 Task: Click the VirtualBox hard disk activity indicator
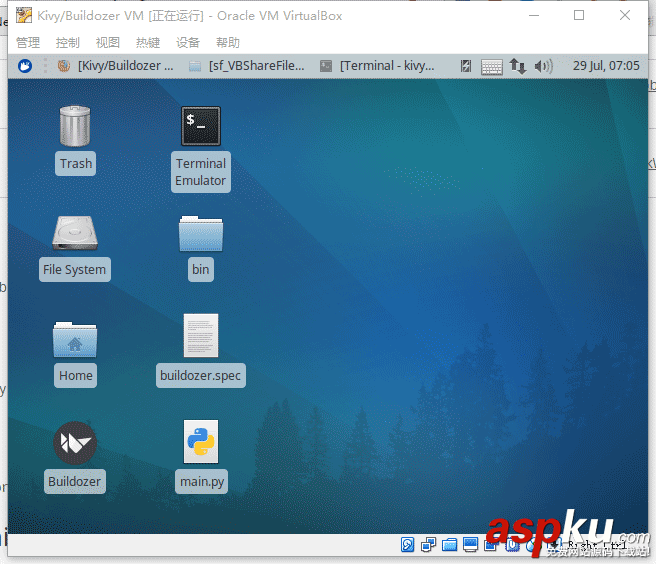[x=407, y=544]
